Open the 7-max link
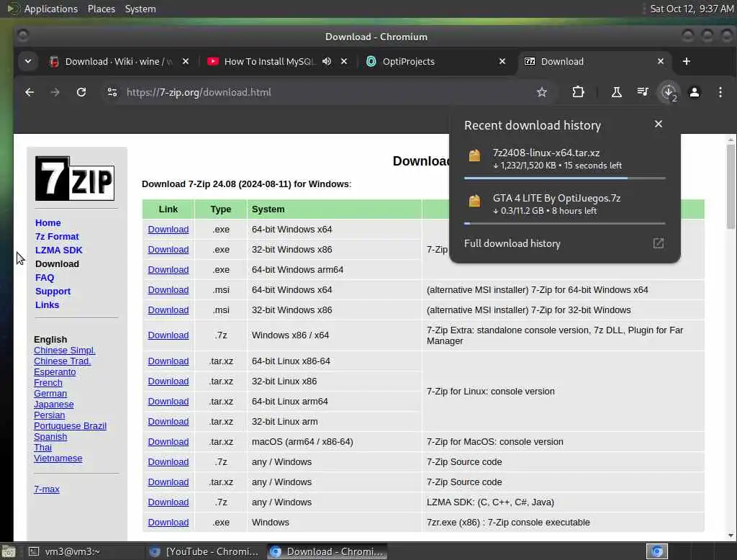Image resolution: width=737 pixels, height=560 pixels. pos(47,489)
